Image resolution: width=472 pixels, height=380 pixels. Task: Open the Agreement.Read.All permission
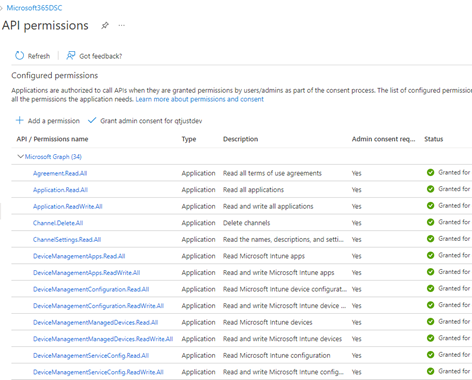[60, 173]
